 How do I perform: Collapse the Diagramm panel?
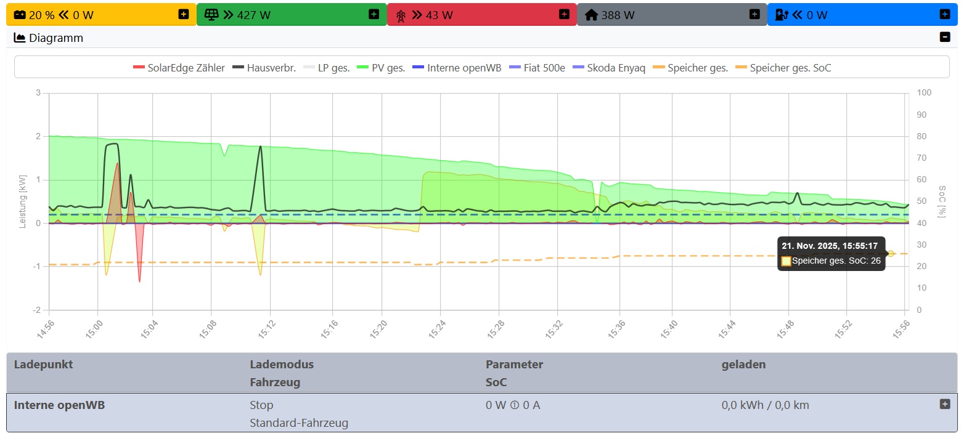pos(945,37)
